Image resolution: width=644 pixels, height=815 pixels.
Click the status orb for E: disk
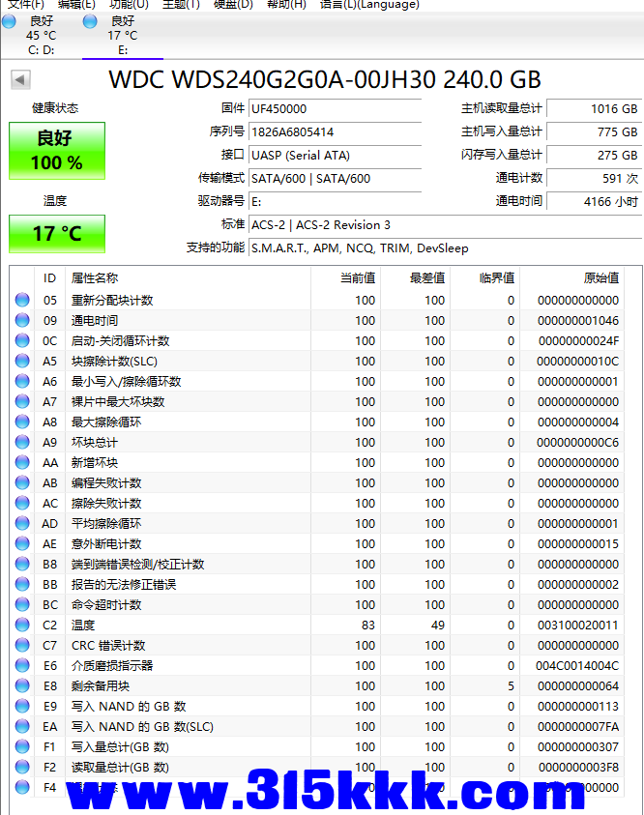coord(90,22)
